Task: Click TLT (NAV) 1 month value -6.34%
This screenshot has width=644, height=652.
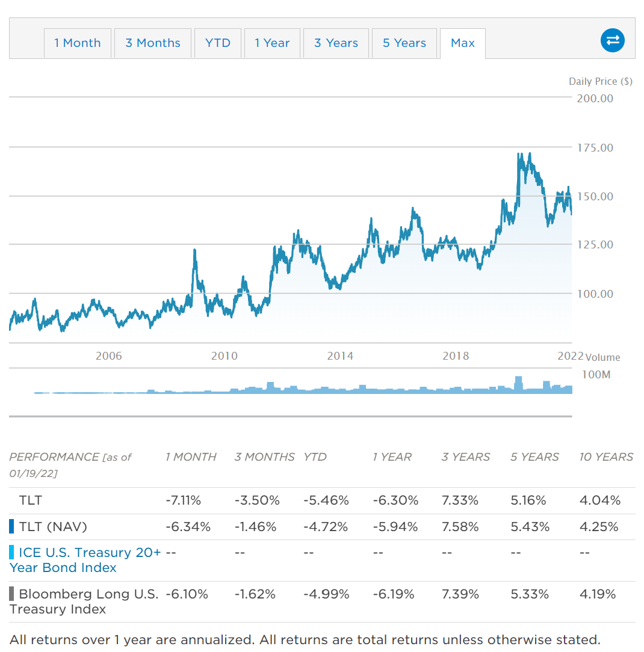Action: 188,526
